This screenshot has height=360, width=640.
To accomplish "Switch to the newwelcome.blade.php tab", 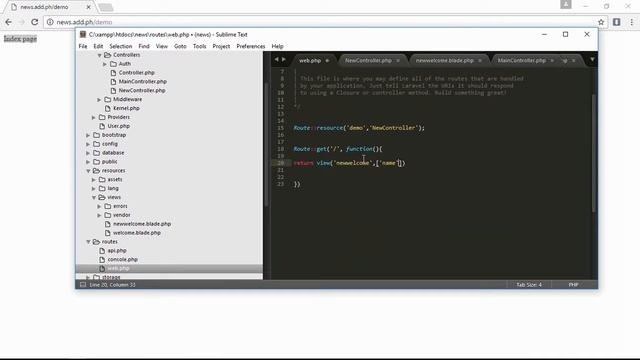I will (444, 60).
